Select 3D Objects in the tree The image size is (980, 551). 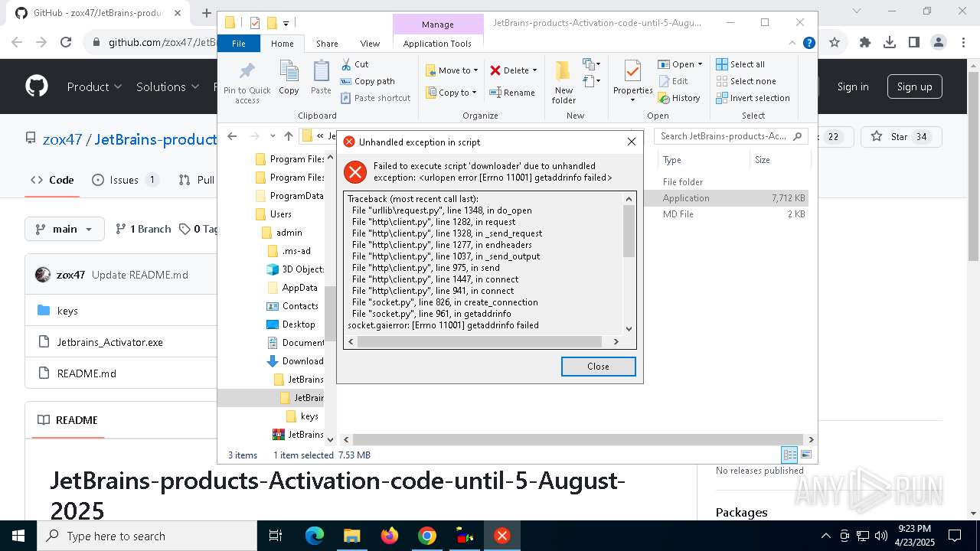(295, 269)
